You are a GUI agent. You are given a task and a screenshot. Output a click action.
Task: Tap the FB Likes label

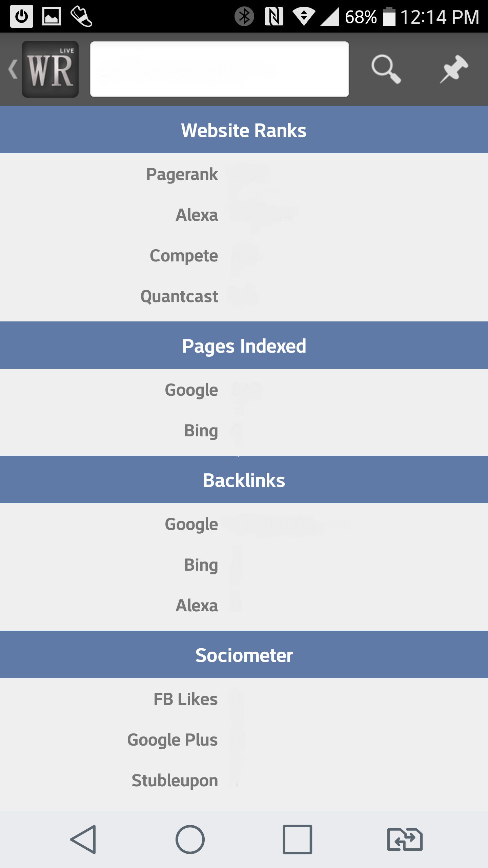tap(185, 699)
